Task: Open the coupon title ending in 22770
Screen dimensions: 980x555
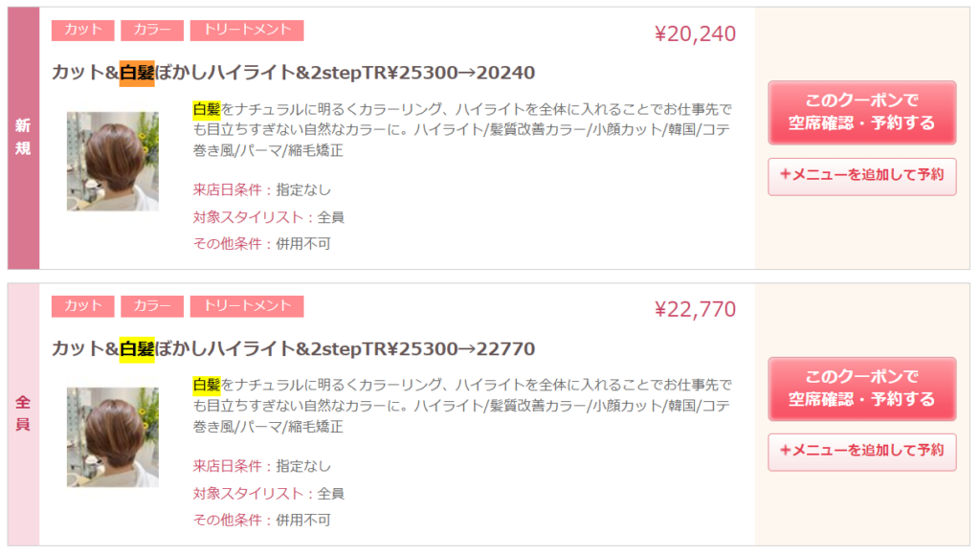Action: [293, 348]
